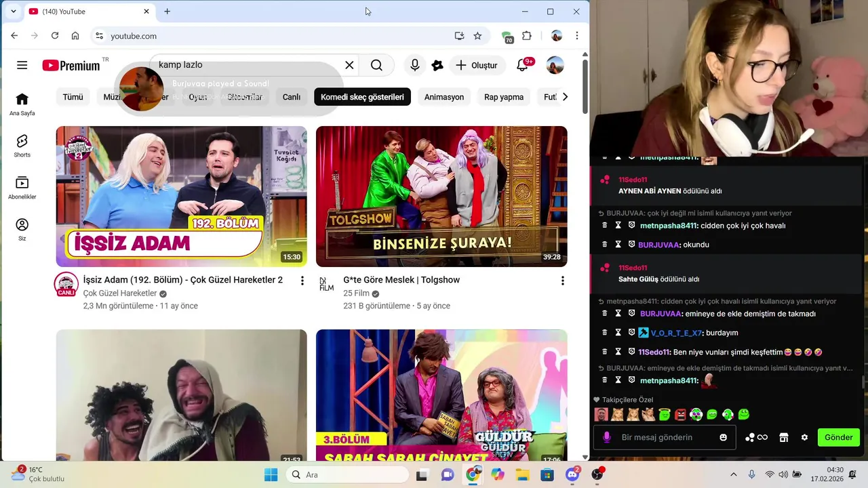Open more options for Tolgshow video
Viewport: 868px width, 488px height.
(x=562, y=281)
